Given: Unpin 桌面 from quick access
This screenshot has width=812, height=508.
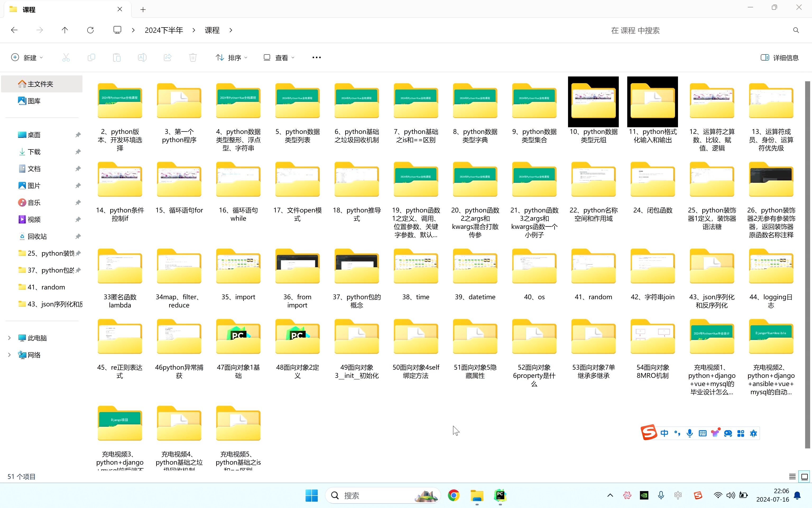Looking at the screenshot, I should pyautogui.click(x=78, y=135).
